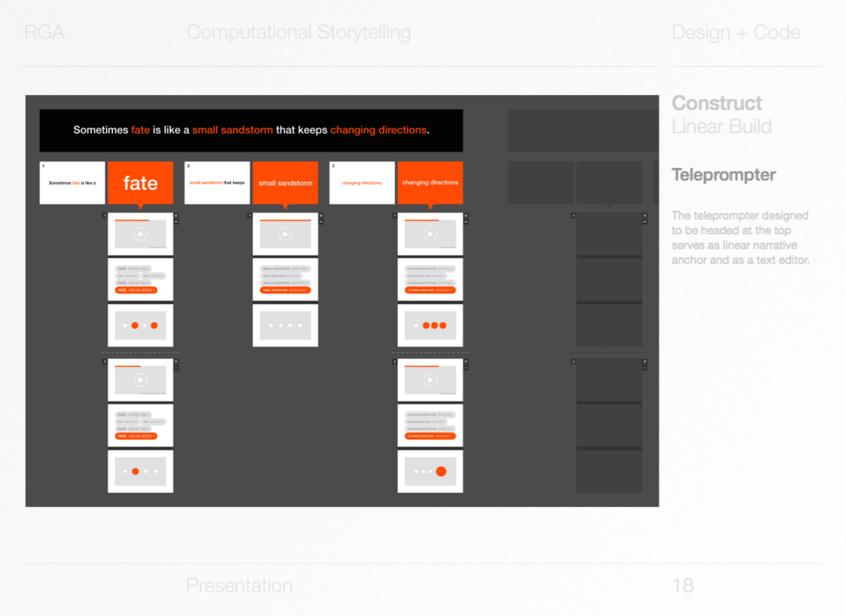The image size is (846, 616).
Task: Click 'small sandstorm' in the teleprompter sentence
Action: tap(232, 130)
